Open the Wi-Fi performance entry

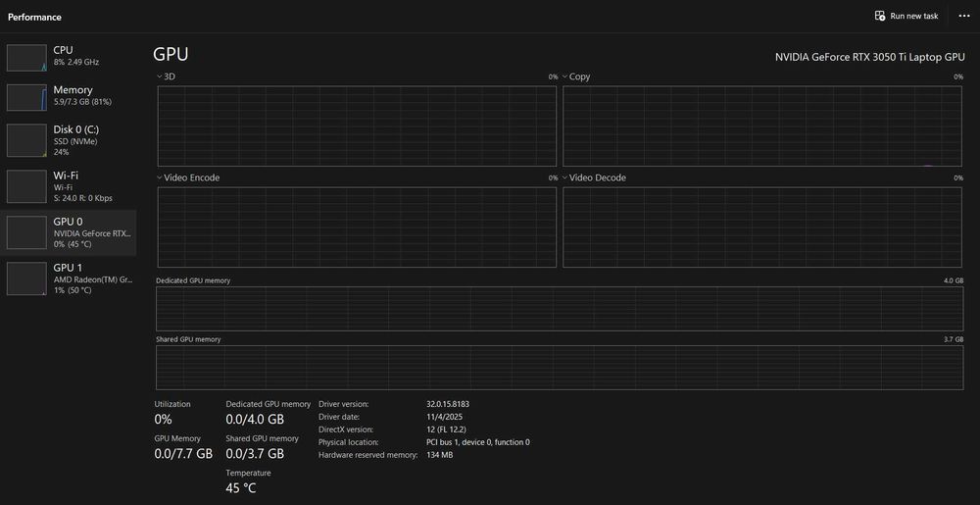69,186
